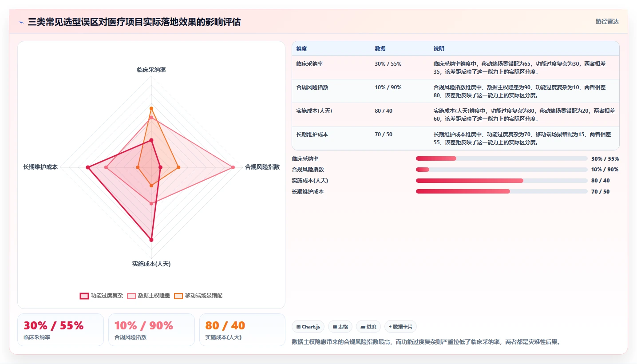The image size is (637, 364).
Task: Click the Chart.js tag chip
Action: tap(308, 327)
